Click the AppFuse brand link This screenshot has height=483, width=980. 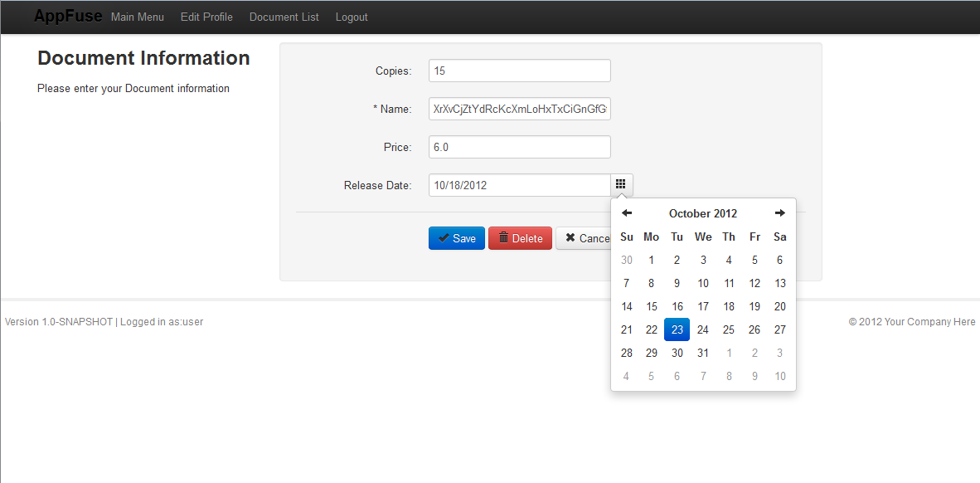(67, 16)
